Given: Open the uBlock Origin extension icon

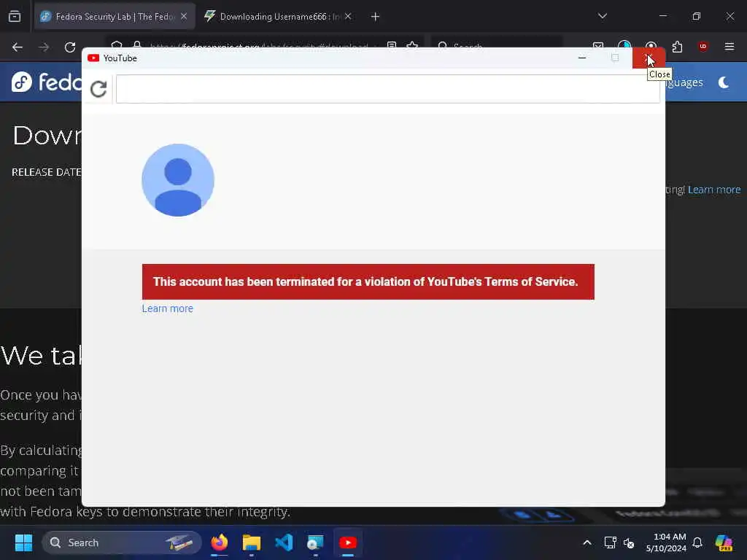Looking at the screenshot, I should pos(703,47).
